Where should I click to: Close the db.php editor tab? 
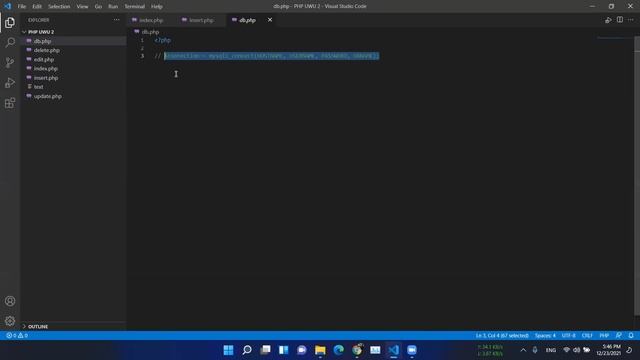[x=270, y=20]
